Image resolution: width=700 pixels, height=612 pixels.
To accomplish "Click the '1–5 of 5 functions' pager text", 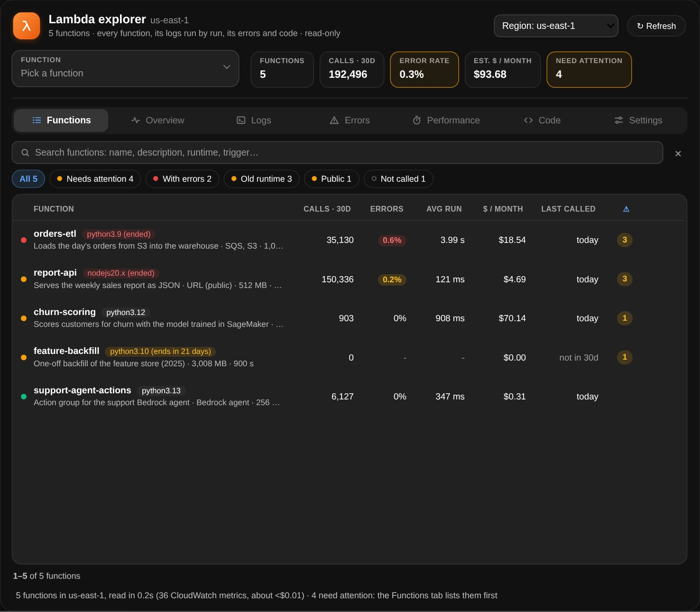I will coord(46,576).
